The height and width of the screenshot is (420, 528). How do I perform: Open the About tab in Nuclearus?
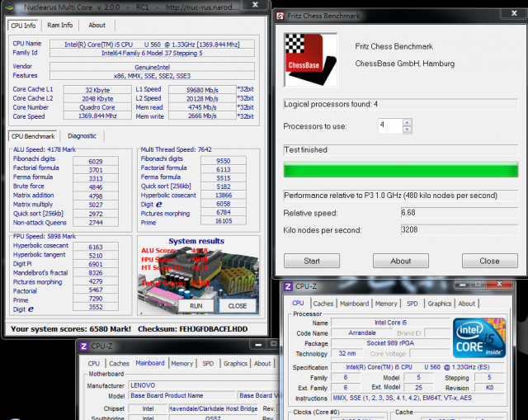(x=97, y=26)
